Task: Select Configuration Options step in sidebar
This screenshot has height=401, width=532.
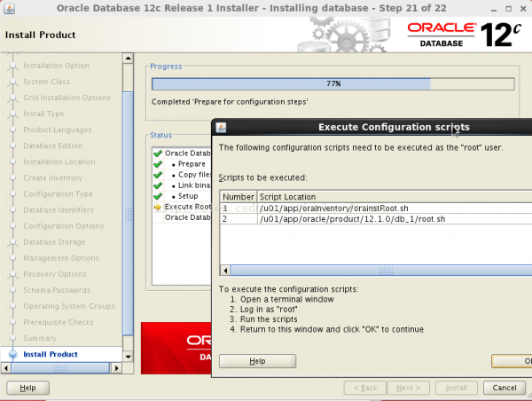Action: click(64, 226)
